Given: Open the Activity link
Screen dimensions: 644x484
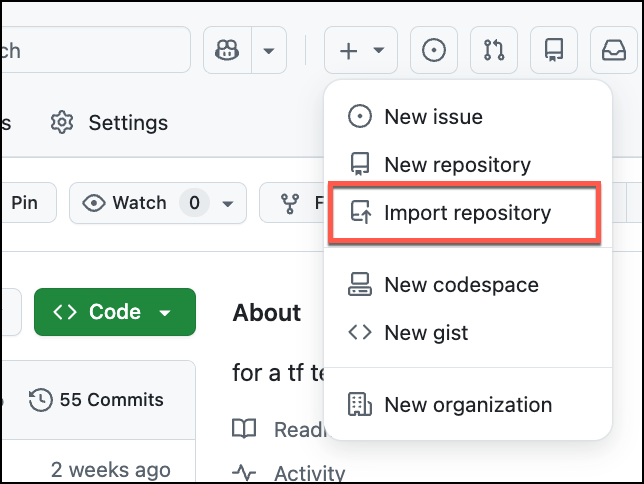Looking at the screenshot, I should point(289,473).
